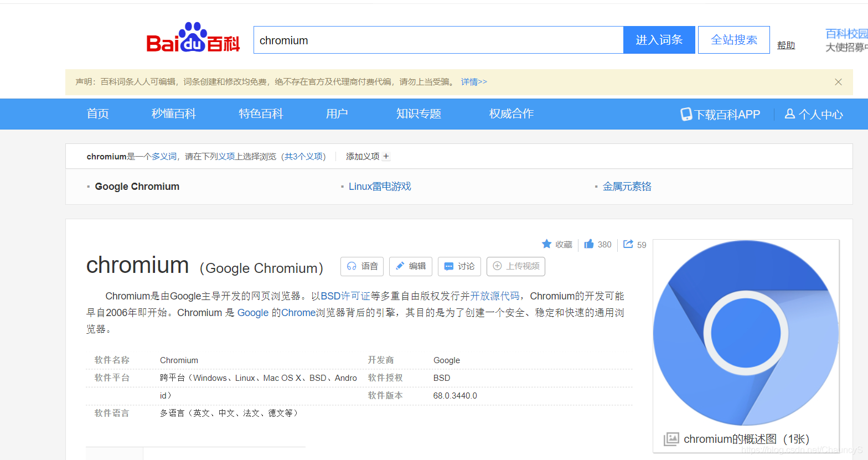This screenshot has width=868, height=460.
Task: Click the 软件授权 value BSD
Action: click(x=442, y=378)
